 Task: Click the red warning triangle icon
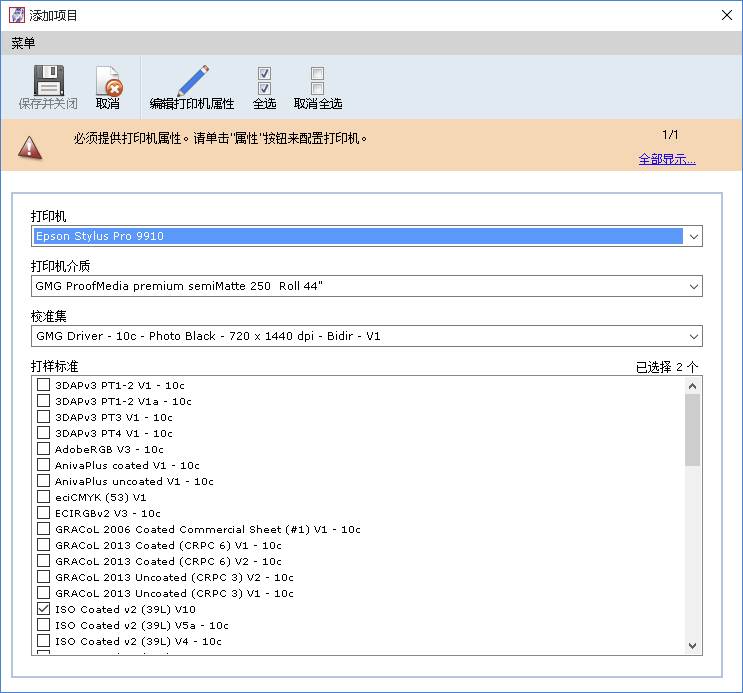pyautogui.click(x=30, y=147)
